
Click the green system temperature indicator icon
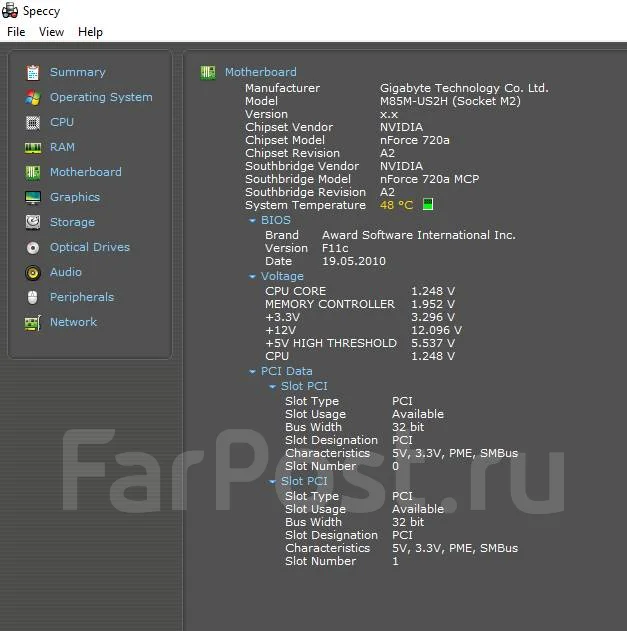(x=428, y=204)
